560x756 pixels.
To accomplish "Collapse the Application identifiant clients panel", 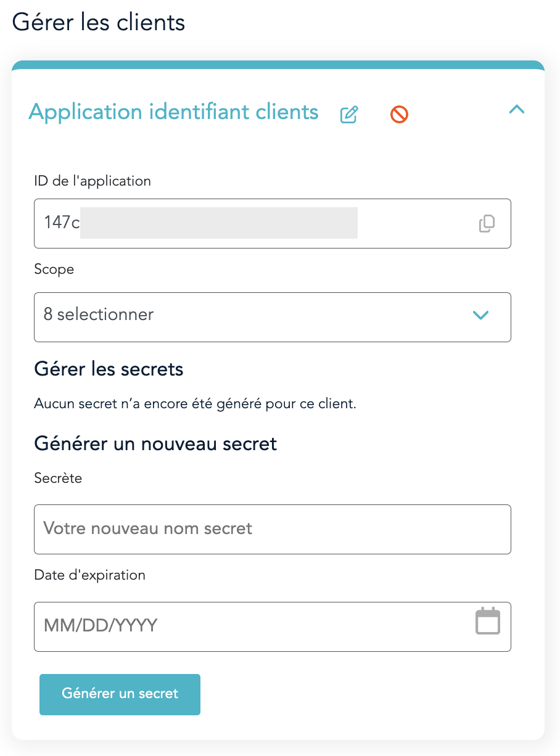I will coord(516,110).
